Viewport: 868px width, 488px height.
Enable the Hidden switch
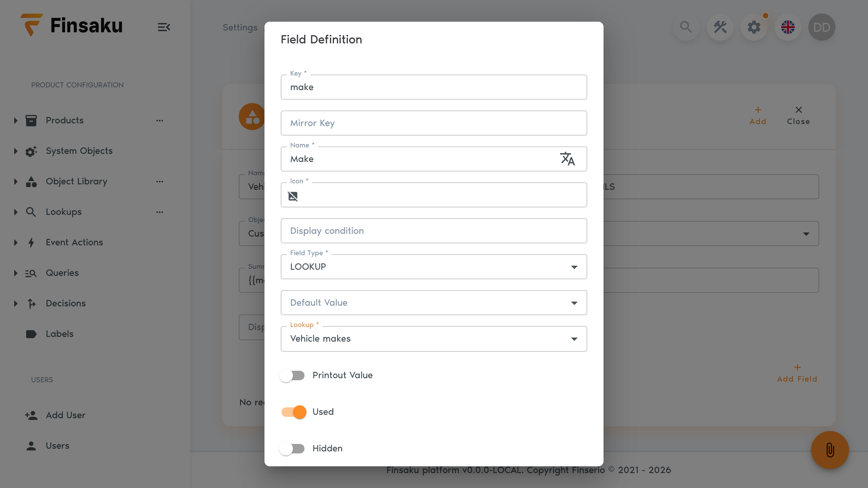tap(292, 449)
